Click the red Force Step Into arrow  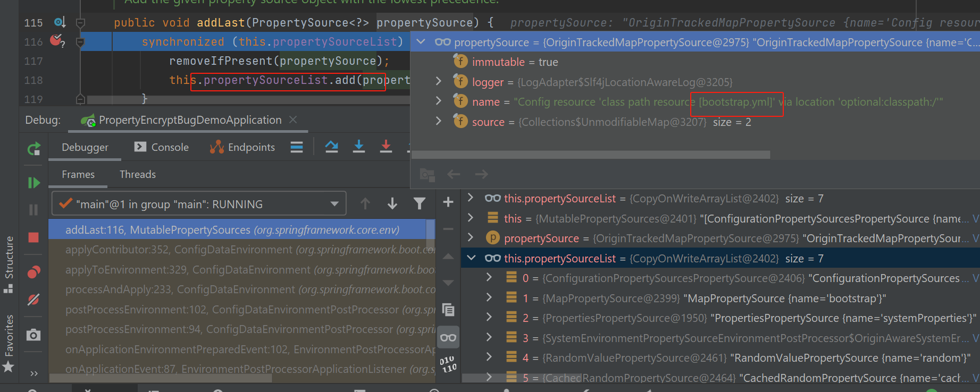(386, 147)
